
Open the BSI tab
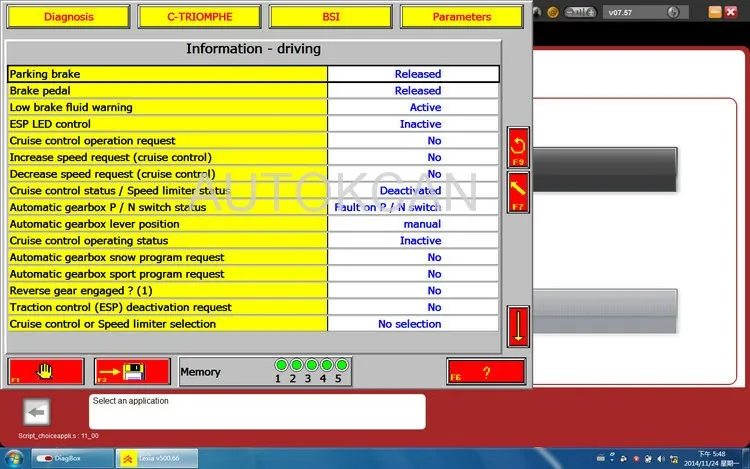point(331,17)
